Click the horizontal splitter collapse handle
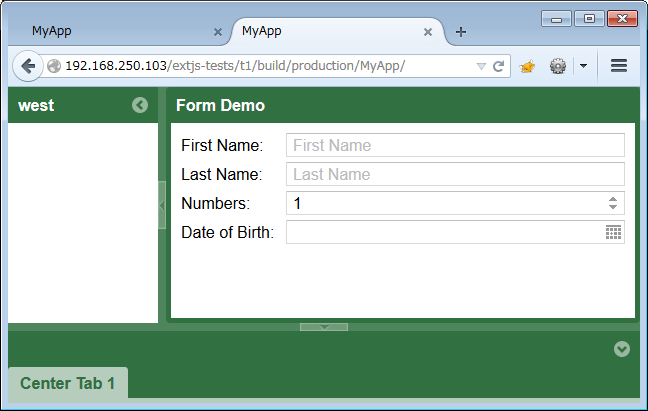Image resolution: width=648 pixels, height=411 pixels. [324, 327]
